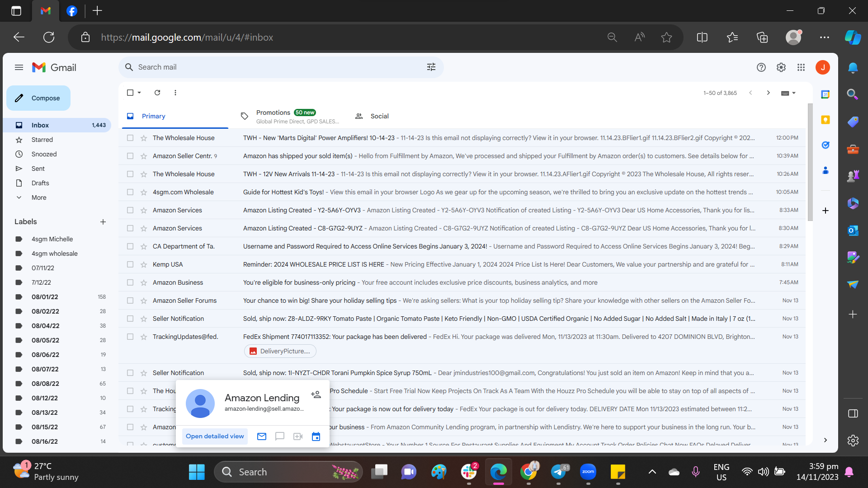Refresh the inbox mail list
868x488 pixels.
pyautogui.click(x=157, y=93)
